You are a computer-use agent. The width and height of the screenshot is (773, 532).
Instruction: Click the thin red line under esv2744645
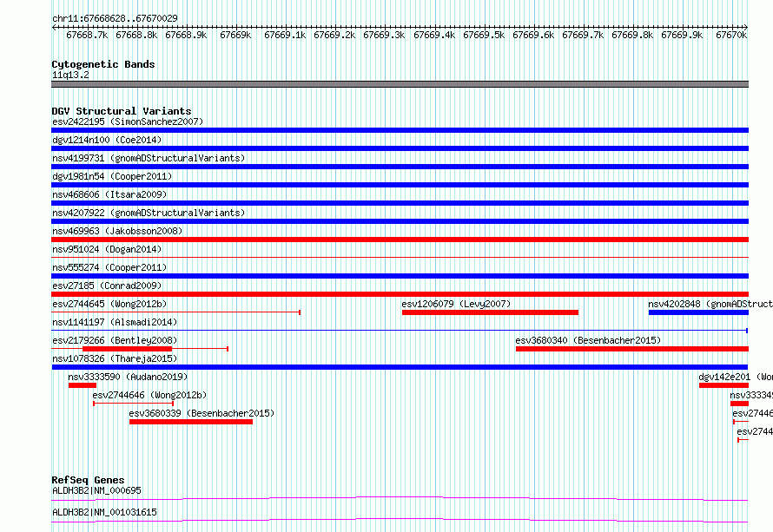pos(176,312)
